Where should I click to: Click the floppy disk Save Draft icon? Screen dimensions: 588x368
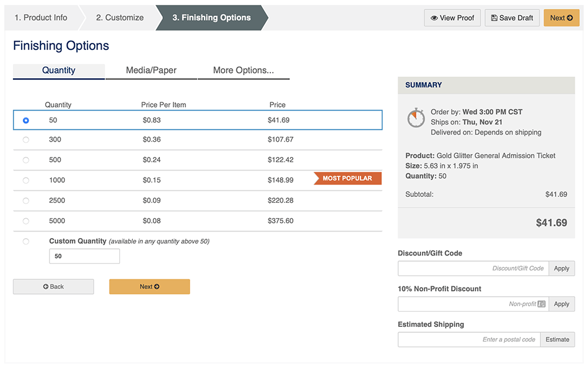[x=495, y=18]
